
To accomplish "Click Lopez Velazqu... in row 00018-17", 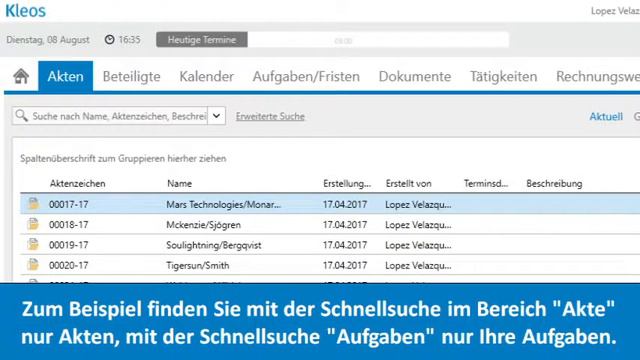I will tap(418, 225).
